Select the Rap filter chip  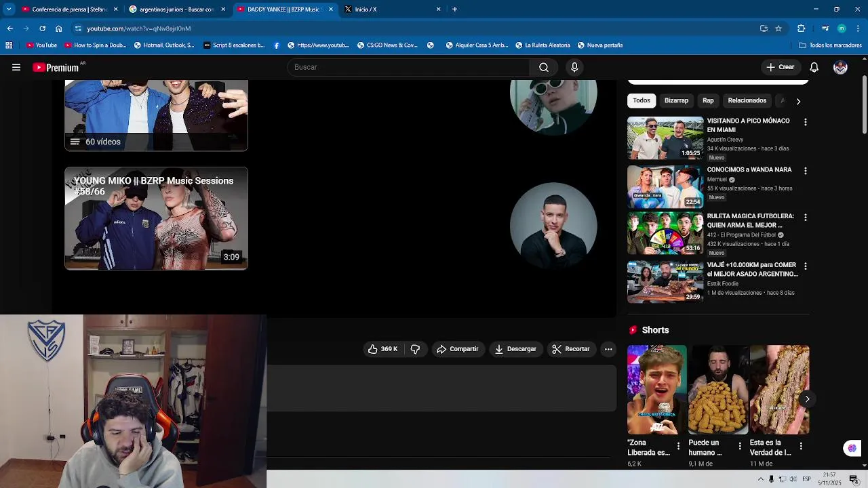click(x=708, y=100)
